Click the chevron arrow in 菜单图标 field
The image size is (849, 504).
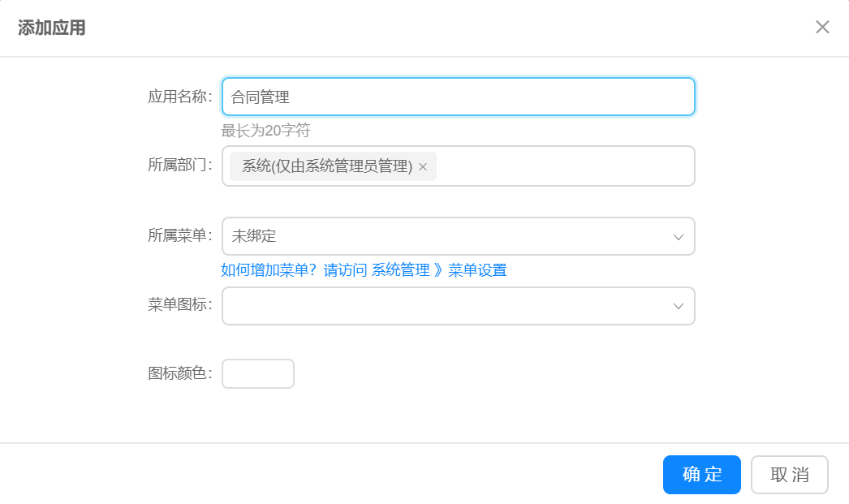coord(678,306)
